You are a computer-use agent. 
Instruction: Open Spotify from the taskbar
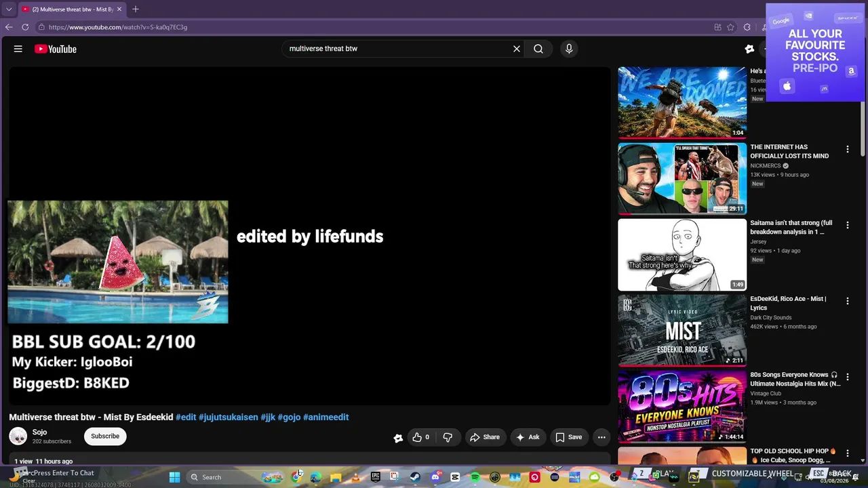(475, 477)
